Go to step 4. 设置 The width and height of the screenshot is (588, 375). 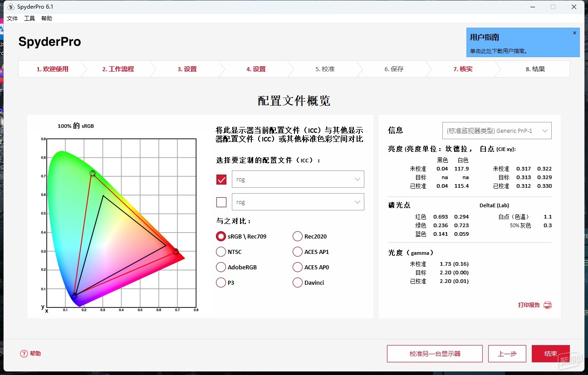click(x=256, y=69)
